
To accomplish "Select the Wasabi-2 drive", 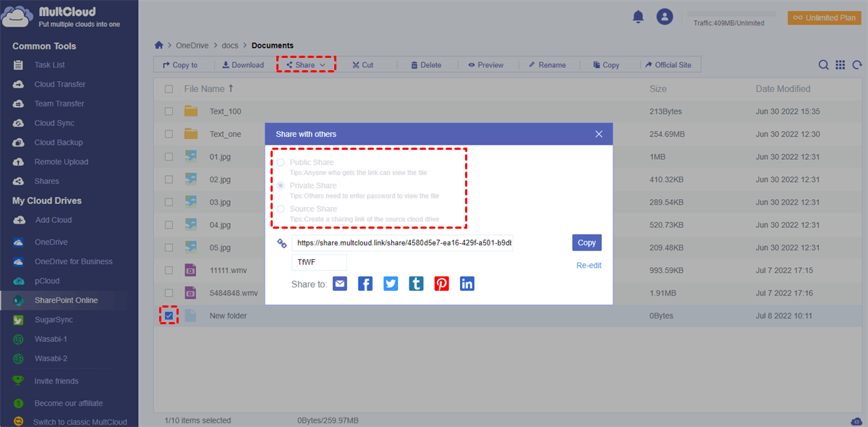I will [x=51, y=358].
